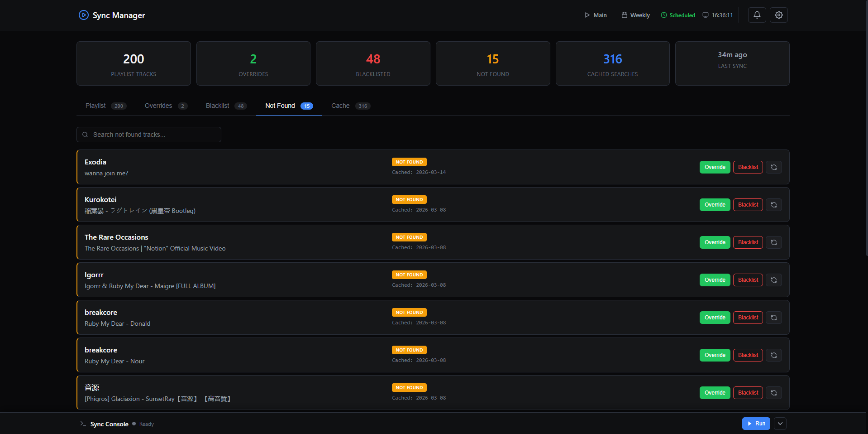Screen dimensions: 868x434
Task: Toggle the Scheduled sync status
Action: coord(677,15)
